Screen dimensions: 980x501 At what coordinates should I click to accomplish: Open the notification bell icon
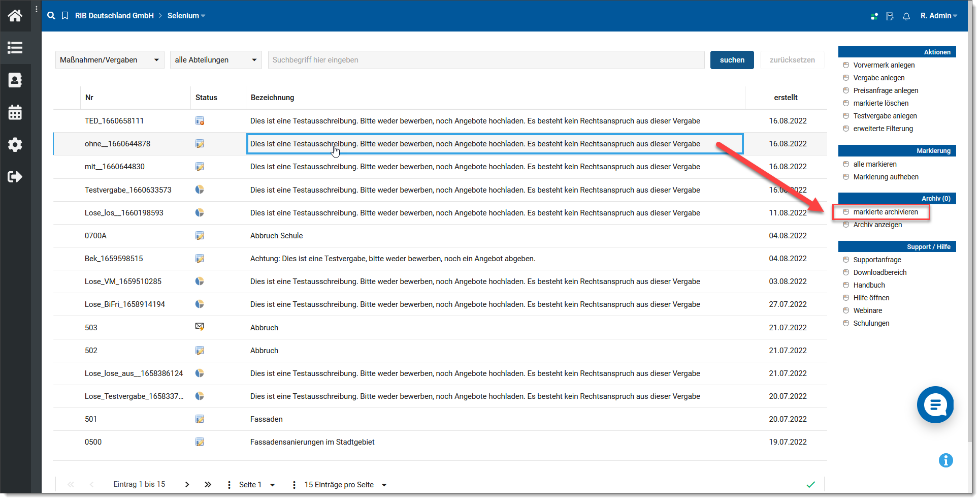pos(906,16)
